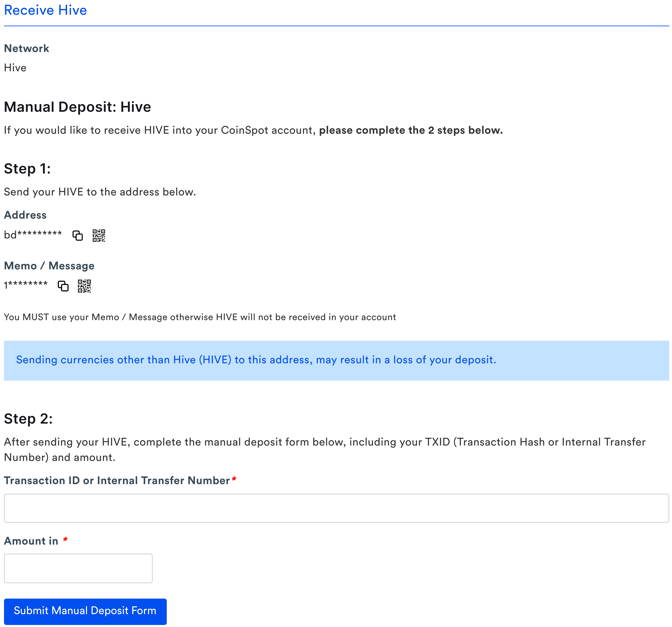Show the QR code for the Memo / Message
The image size is (672, 627).
coord(85,286)
